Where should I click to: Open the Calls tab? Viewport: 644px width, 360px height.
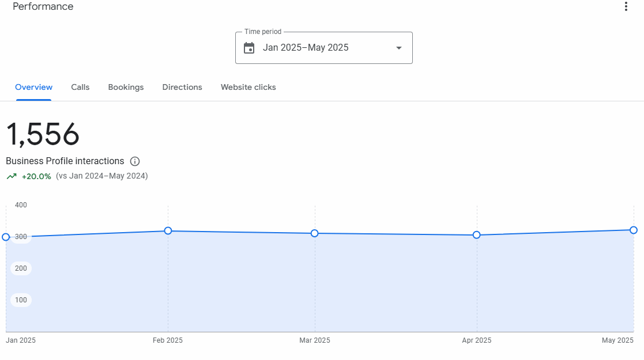(x=80, y=88)
